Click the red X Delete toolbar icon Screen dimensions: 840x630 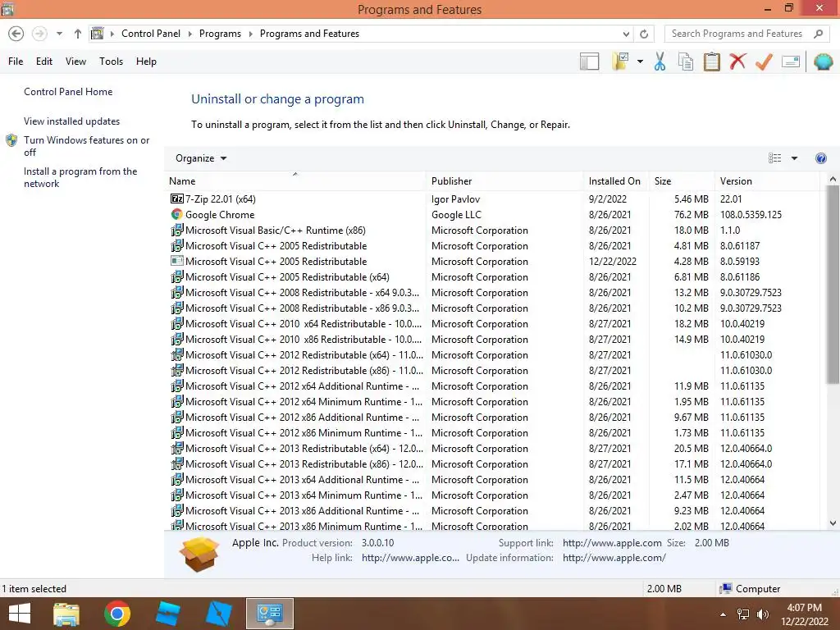(x=737, y=62)
